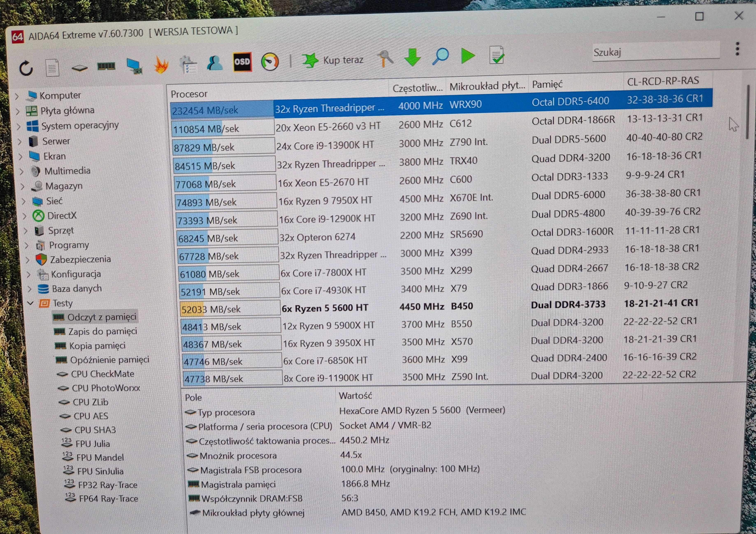Expand the Magazyn tree node
Screen dimensions: 756x534
[x=23, y=187]
